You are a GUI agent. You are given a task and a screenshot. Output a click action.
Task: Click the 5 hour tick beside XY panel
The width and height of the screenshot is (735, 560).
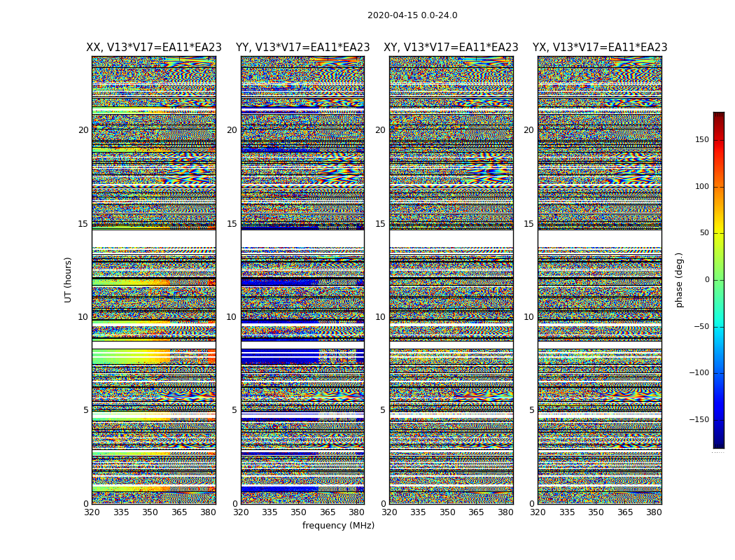click(x=383, y=410)
